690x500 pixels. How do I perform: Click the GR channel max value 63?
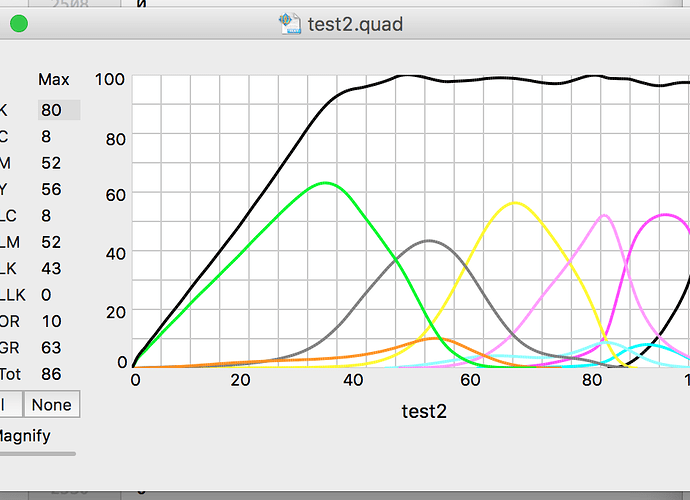[x=52, y=348]
